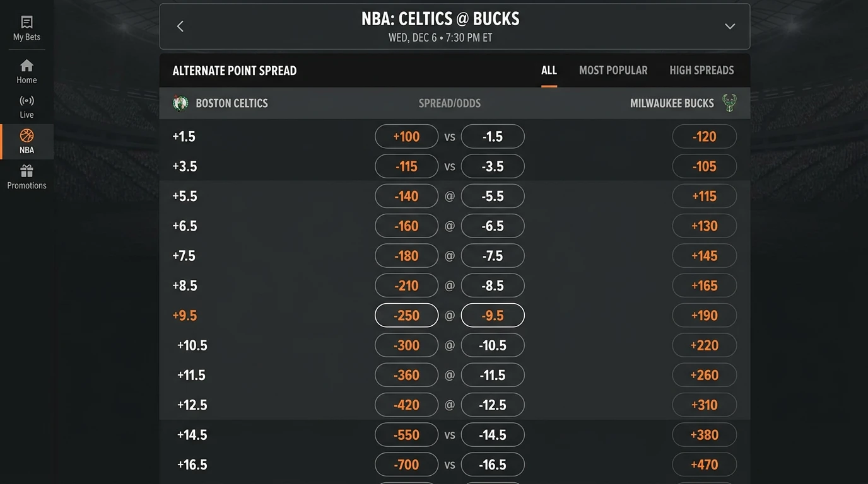Select Bucks +310 odds
Viewport: 868px width, 484px height.
coord(704,405)
